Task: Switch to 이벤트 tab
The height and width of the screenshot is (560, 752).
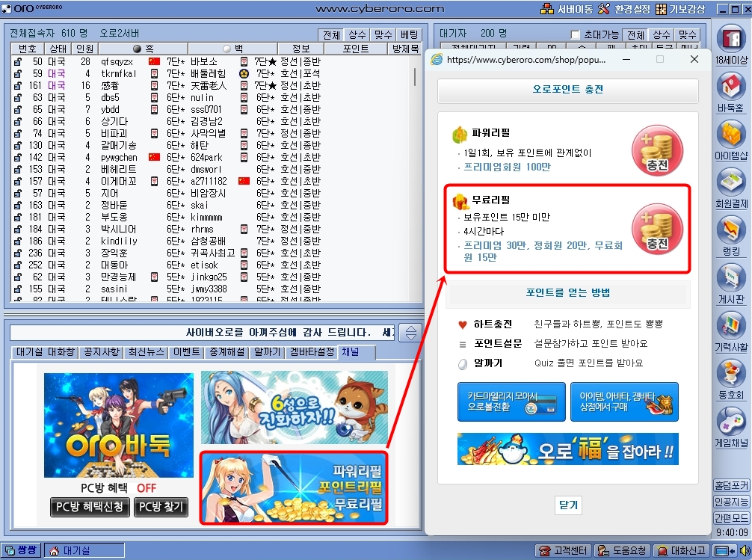Action: pyautogui.click(x=187, y=351)
